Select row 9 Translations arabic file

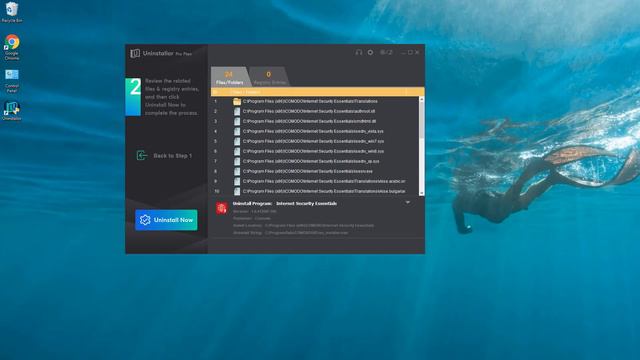315,181
